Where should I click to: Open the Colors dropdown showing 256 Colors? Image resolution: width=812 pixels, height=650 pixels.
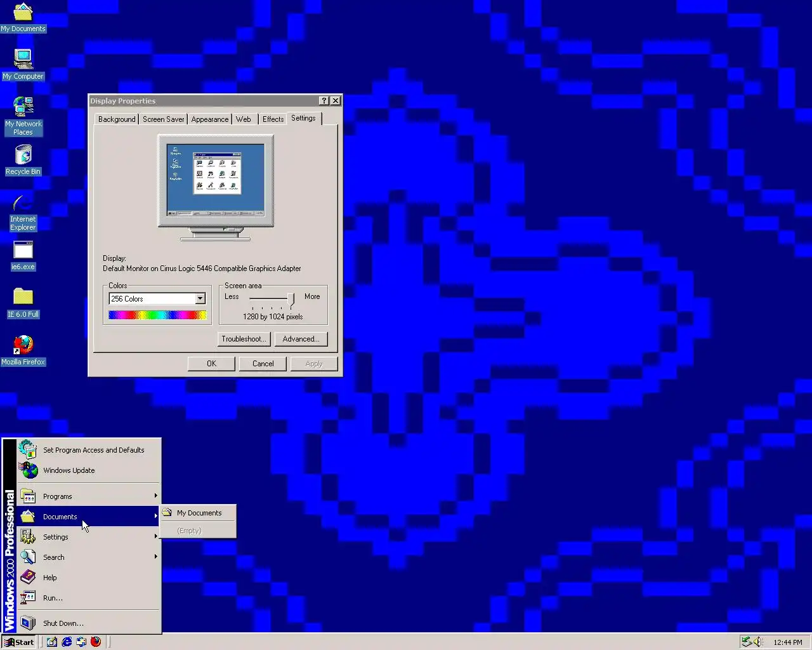[200, 299]
